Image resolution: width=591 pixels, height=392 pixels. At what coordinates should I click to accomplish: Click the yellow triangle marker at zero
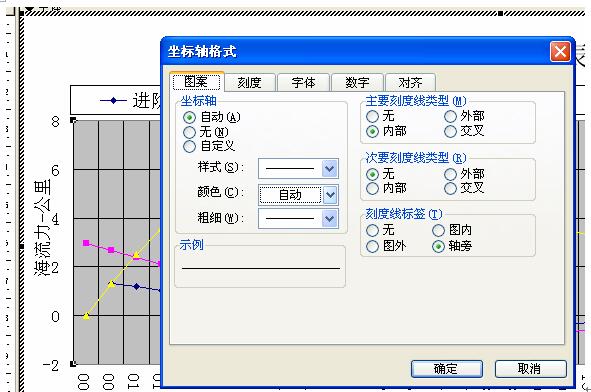coord(86,316)
